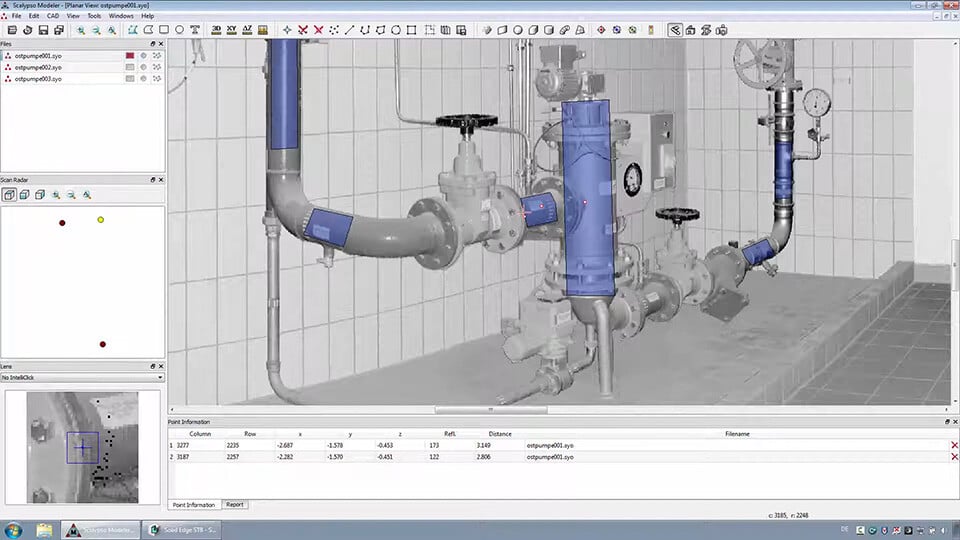Screen dimensions: 960x540
Task: Open the file explorer taskbar icon
Action: [44, 530]
